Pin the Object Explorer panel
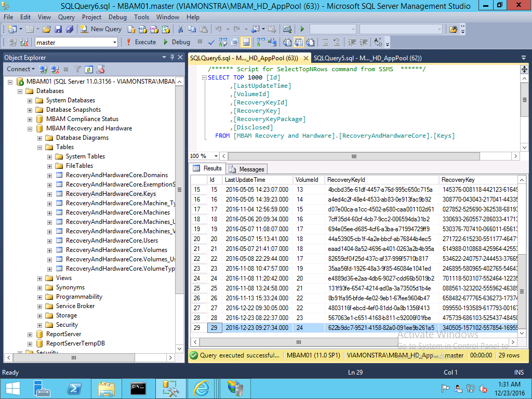Viewport: 532px width, 399px height. click(x=172, y=57)
